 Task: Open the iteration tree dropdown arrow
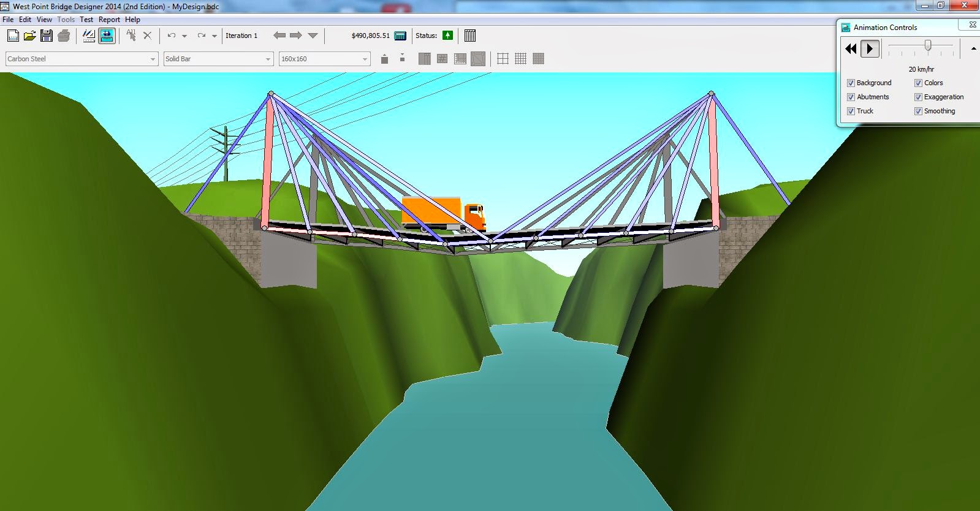(x=313, y=36)
